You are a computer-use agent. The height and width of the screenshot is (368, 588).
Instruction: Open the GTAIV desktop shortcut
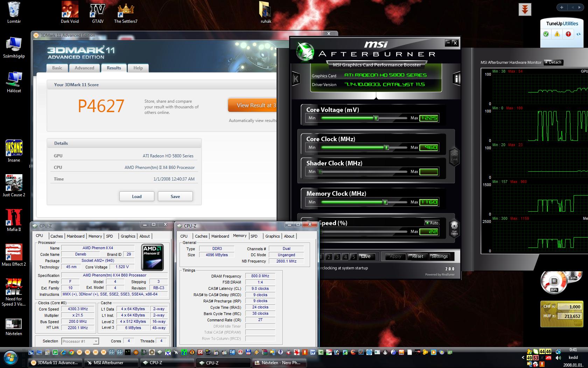98,13
